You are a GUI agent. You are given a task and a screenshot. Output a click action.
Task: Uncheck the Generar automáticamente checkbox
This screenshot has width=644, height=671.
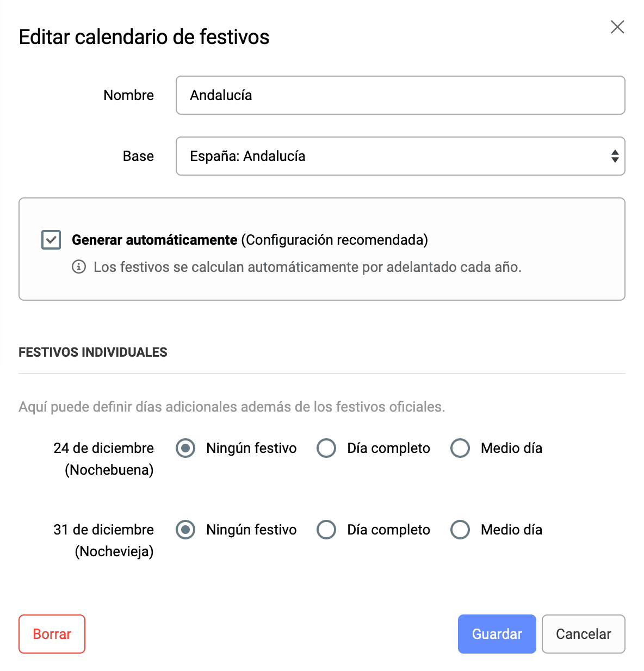(x=51, y=240)
